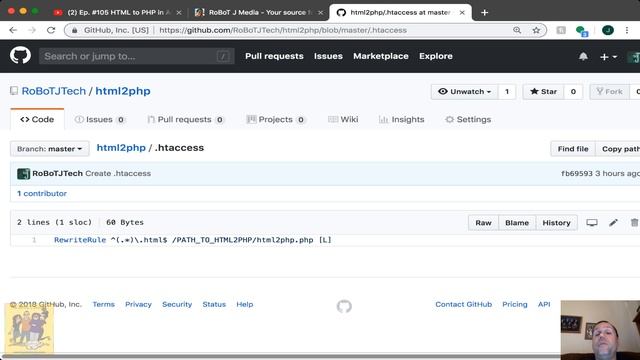Click the desktop open-in-app icon
The image size is (640, 360).
pos(592,222)
